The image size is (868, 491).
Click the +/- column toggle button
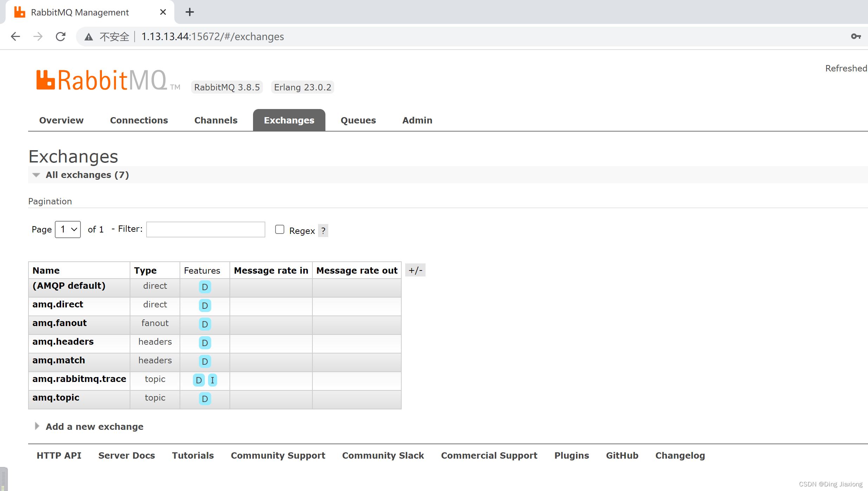415,270
